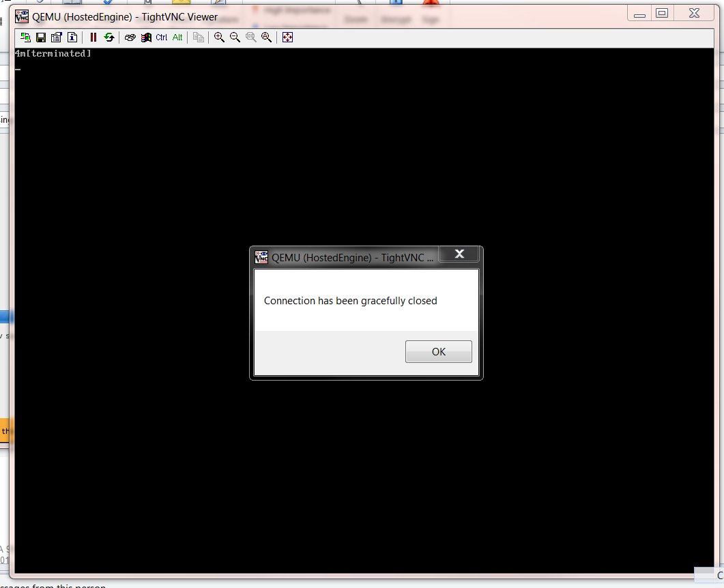Send Ctrl+Esc using the Windows flag icon
The height and width of the screenshot is (588, 724).
pos(145,38)
